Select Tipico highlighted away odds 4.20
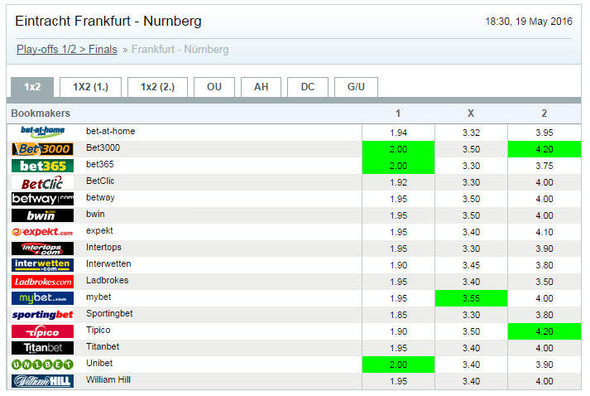 (544, 332)
